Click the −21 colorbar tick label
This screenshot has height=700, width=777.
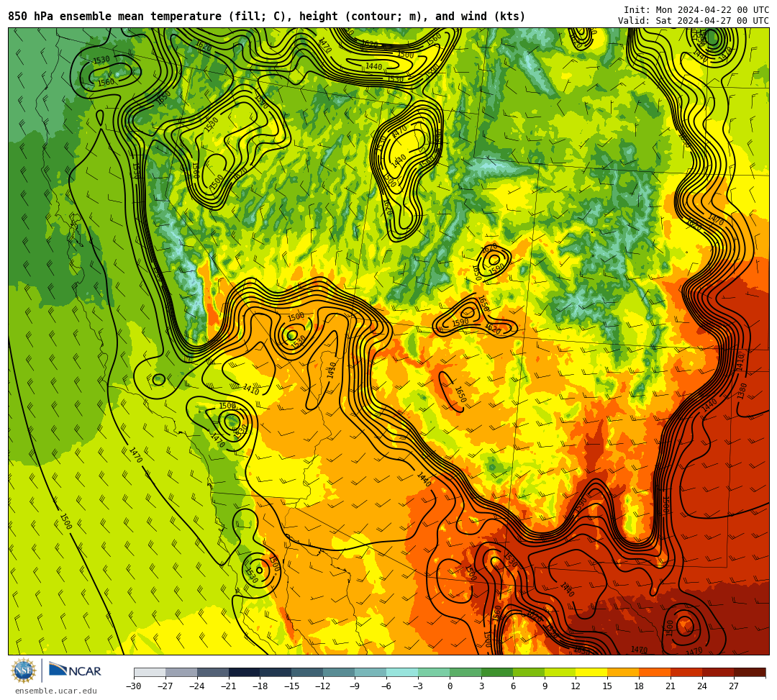tap(229, 686)
